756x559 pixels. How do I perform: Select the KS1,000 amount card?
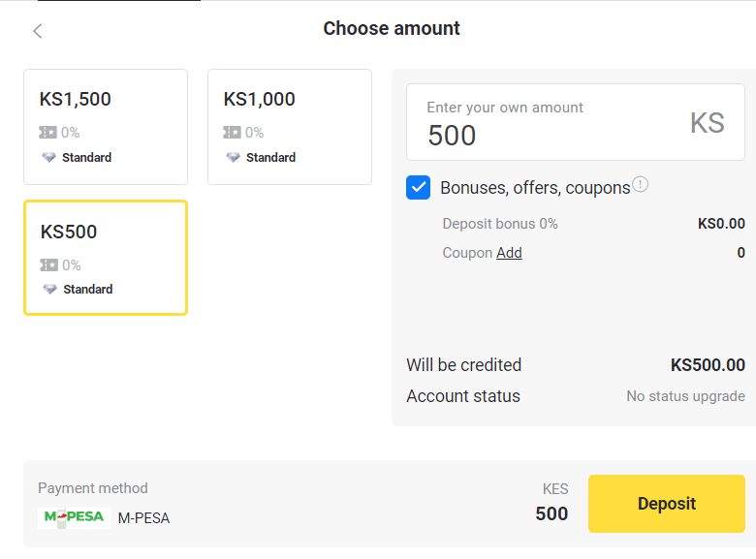click(290, 127)
